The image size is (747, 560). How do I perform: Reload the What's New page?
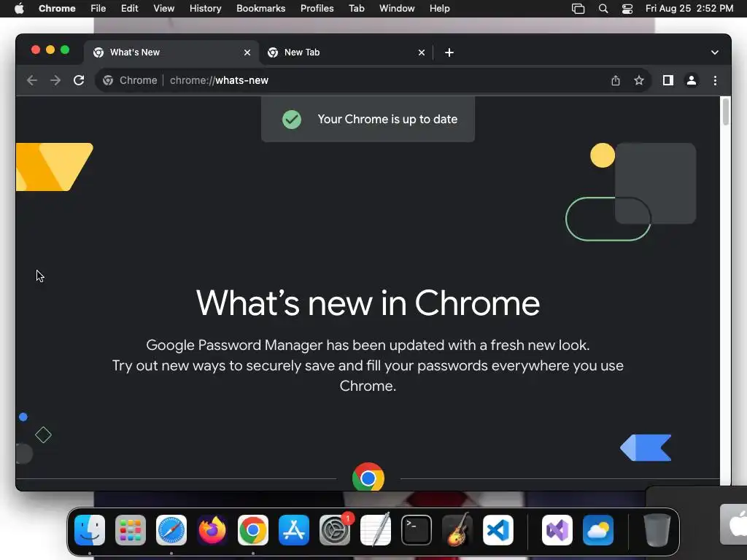79,80
